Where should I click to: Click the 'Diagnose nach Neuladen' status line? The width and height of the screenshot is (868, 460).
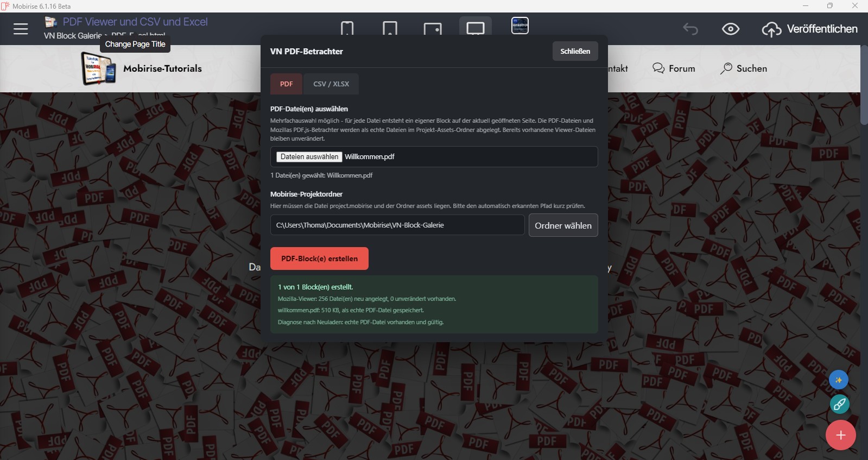(x=360, y=322)
